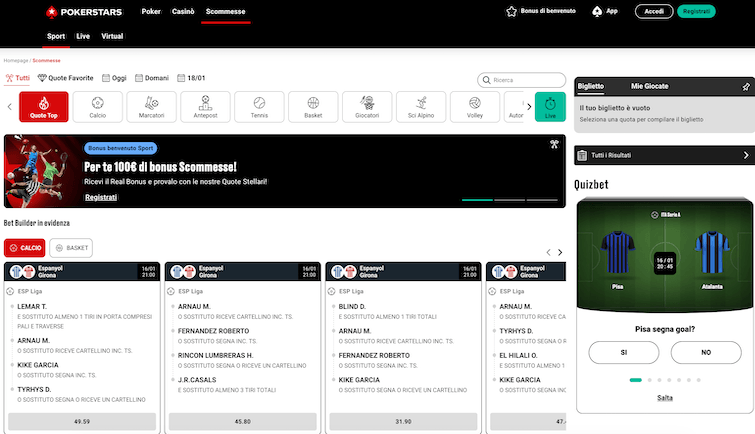Jump to third banner slide indicator
The height and width of the screenshot is (434, 755).
point(542,200)
